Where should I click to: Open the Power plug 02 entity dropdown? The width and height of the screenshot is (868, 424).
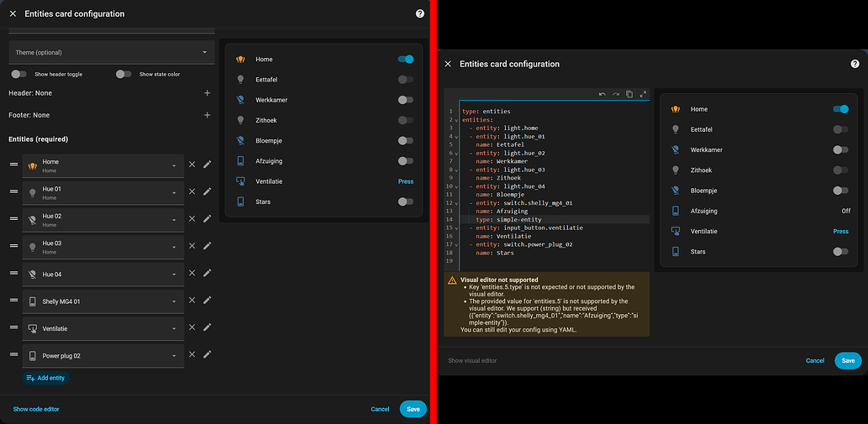click(x=103, y=356)
